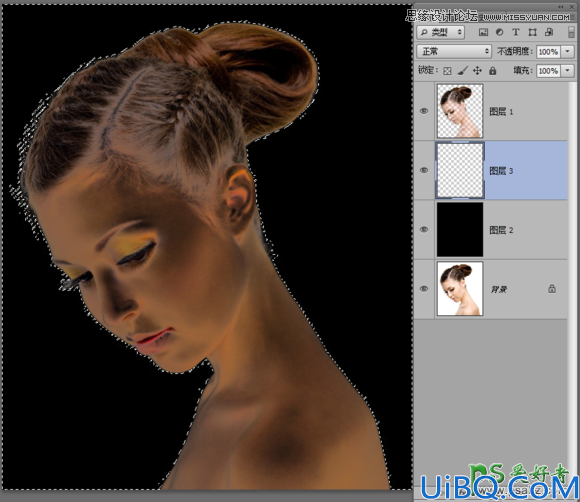Select layer name 背景
Viewport: 580px width, 502px height.
pos(499,289)
